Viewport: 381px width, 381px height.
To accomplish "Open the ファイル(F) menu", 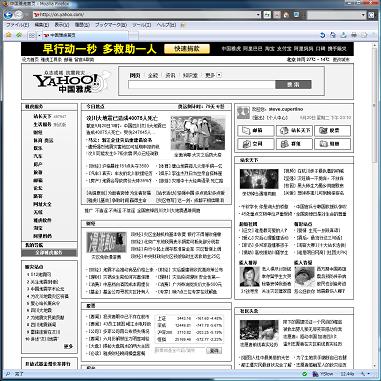I will coord(18,25).
